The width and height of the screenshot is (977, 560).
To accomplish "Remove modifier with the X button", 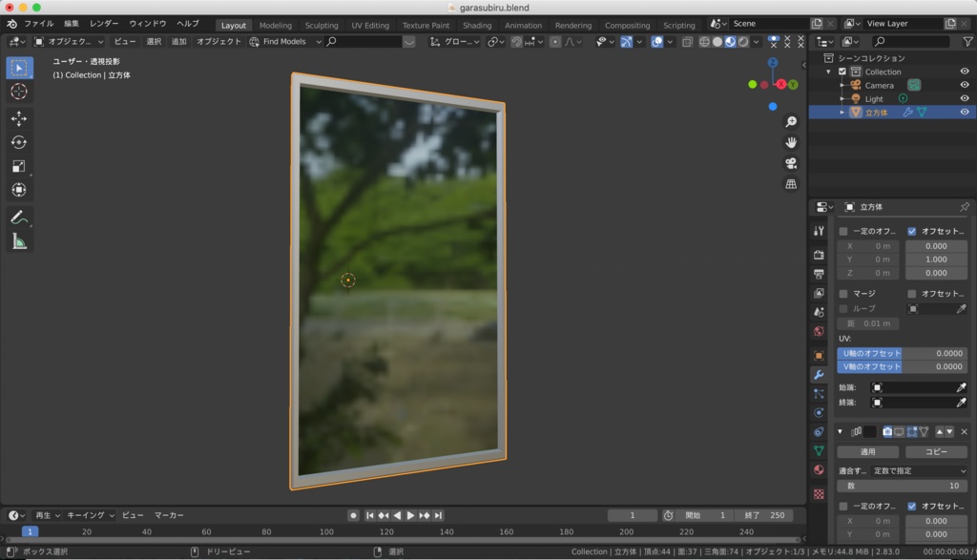I will point(964,431).
